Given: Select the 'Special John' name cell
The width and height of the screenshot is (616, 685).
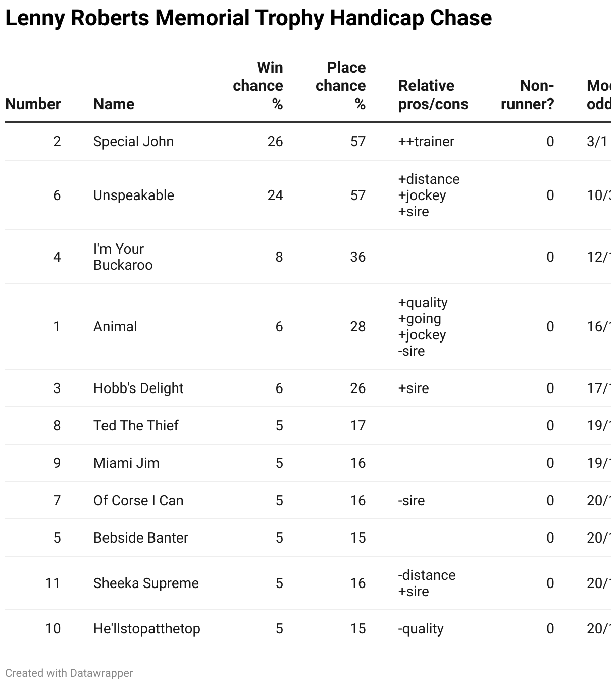Looking at the screenshot, I should (x=133, y=142).
